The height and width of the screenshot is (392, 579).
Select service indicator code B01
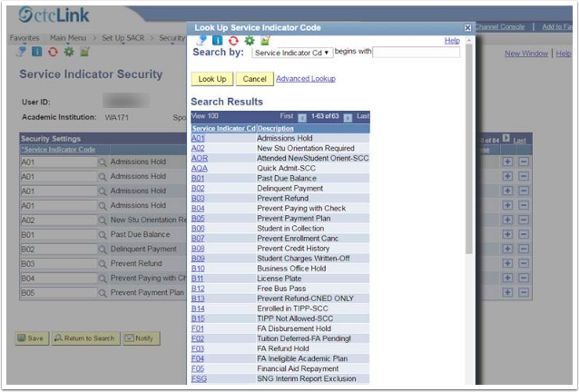pyautogui.click(x=198, y=178)
